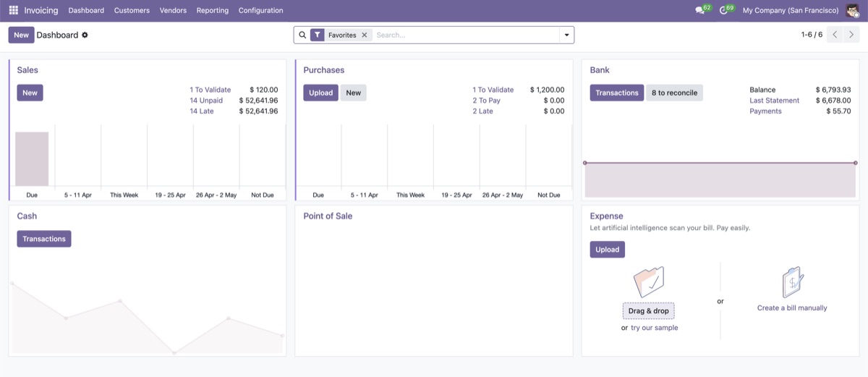Viewport: 868px width, 377px height.
Task: Open the Payments link in Bank
Action: pyautogui.click(x=765, y=111)
